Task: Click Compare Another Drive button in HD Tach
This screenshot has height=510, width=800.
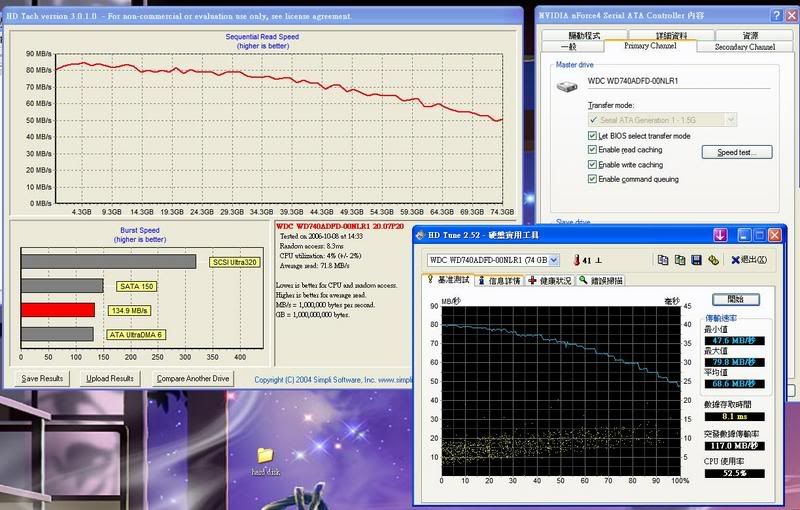Action: coord(193,378)
